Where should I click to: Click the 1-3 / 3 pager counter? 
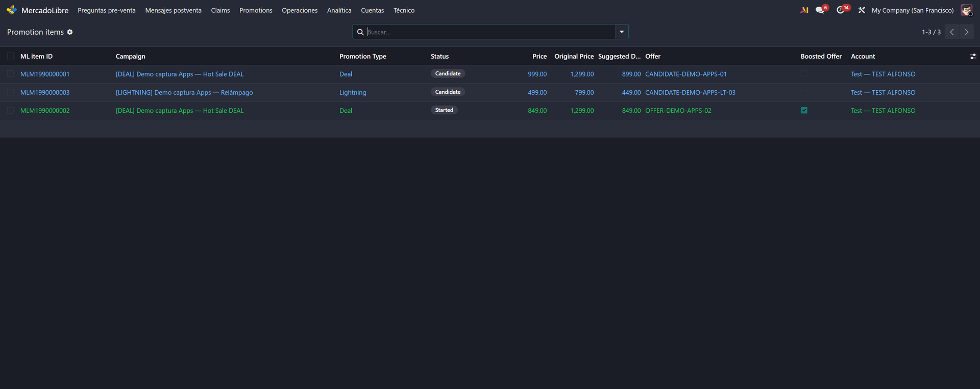click(931, 32)
